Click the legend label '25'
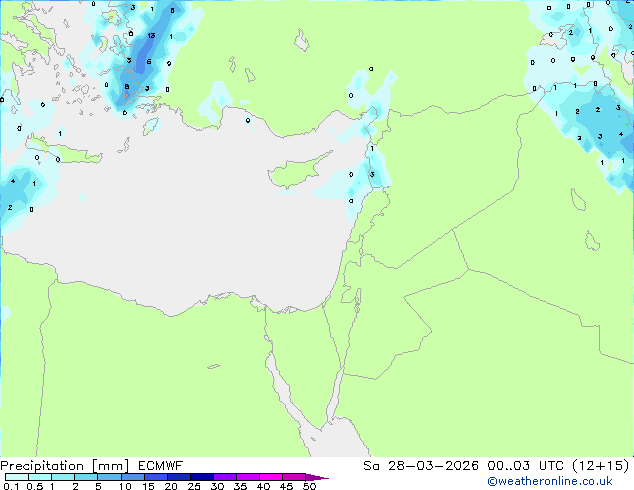Viewport: 634px width, 490px height. tap(194, 486)
